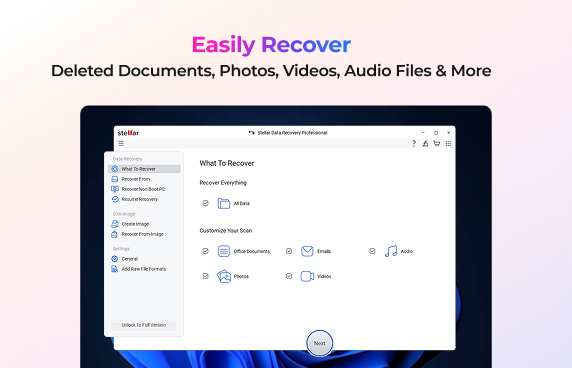Select Recover Non Boot PC option
This screenshot has height=368, width=572.
(x=144, y=189)
